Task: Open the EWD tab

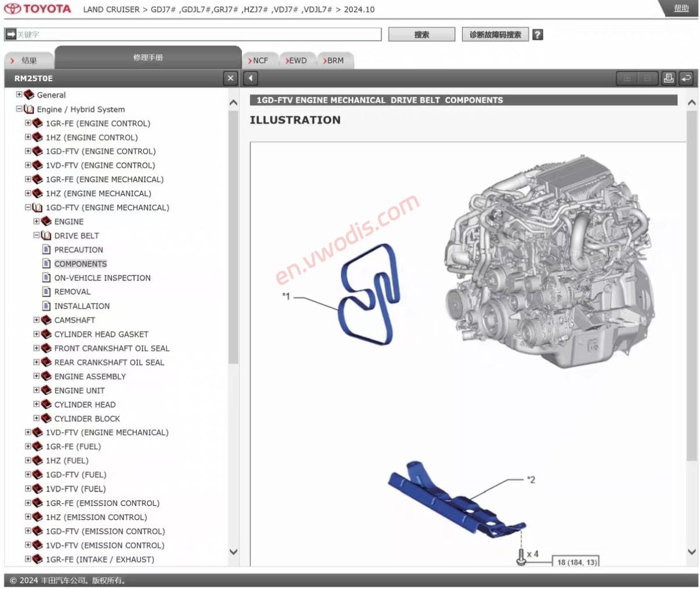Action: (x=297, y=60)
